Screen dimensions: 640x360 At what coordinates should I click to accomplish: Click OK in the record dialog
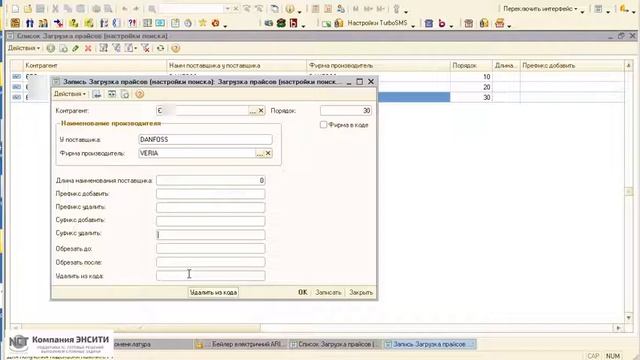pos(302,292)
